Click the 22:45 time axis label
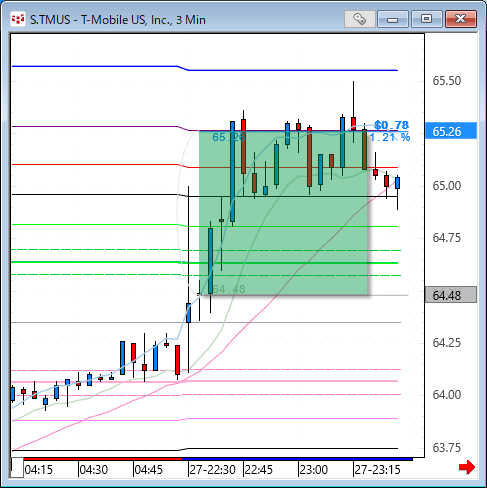This screenshot has height=488, width=487. [259, 470]
